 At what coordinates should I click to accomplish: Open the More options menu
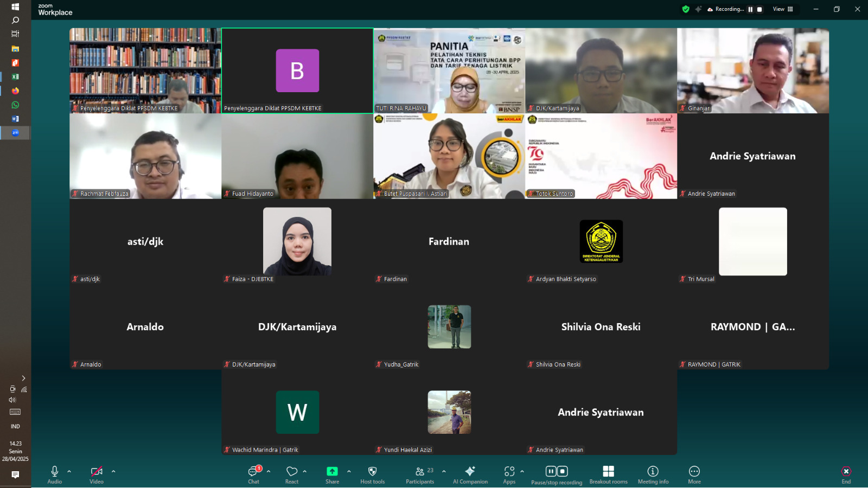pos(694,474)
